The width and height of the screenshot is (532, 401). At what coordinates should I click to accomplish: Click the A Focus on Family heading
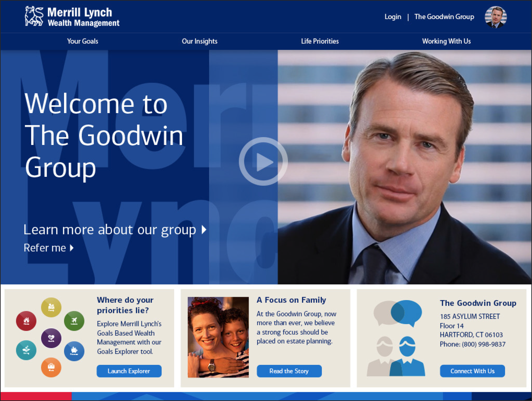291,300
